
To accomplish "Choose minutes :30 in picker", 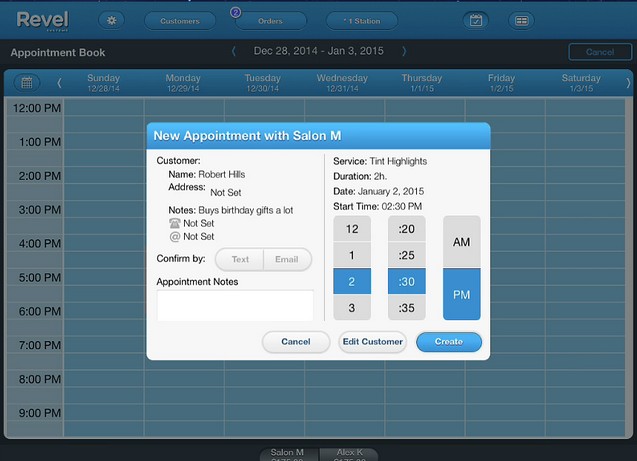I will (x=407, y=281).
